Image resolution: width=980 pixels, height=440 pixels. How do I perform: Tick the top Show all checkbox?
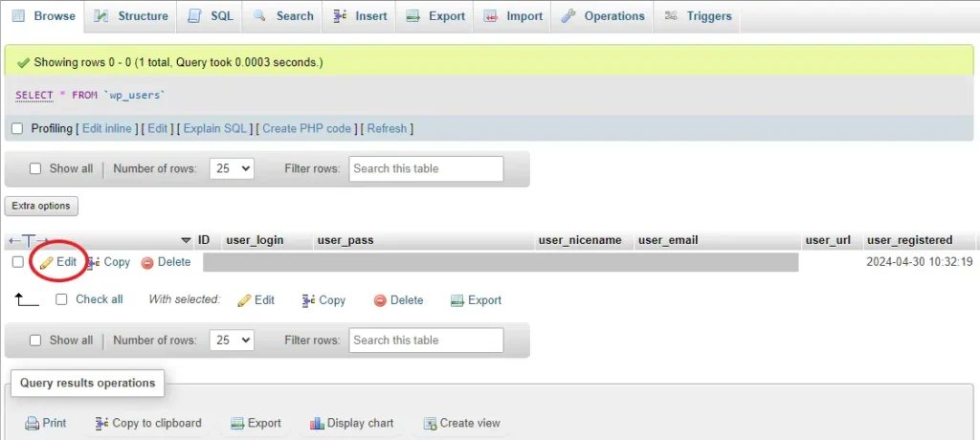click(35, 169)
